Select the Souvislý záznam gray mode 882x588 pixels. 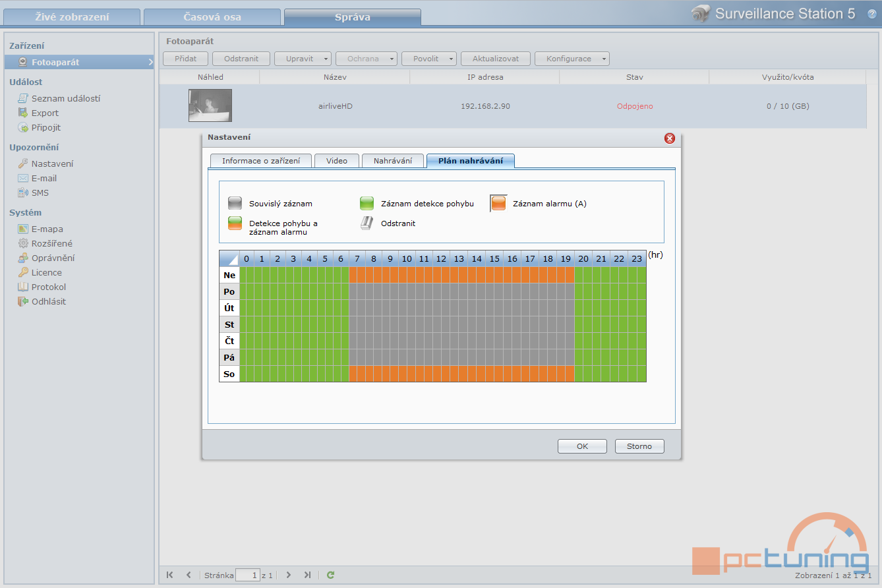[x=235, y=204]
